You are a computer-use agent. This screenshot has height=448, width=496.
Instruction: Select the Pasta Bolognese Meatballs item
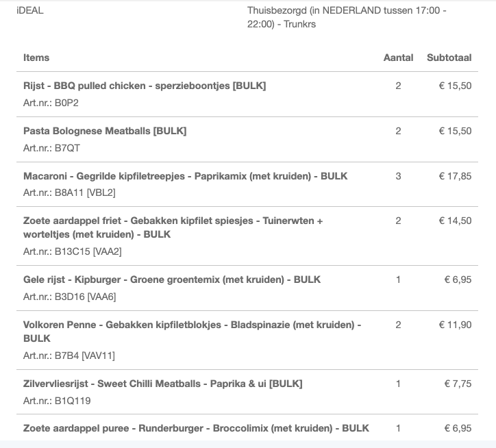click(105, 131)
